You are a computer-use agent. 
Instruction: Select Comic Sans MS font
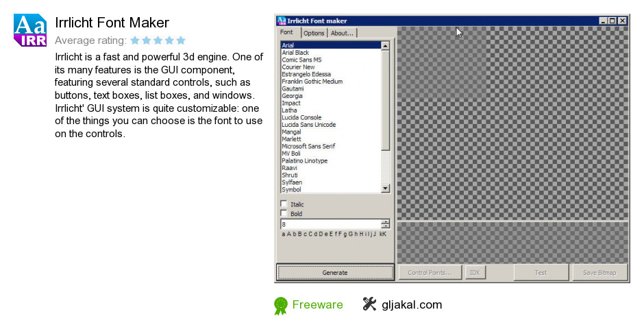(331, 60)
